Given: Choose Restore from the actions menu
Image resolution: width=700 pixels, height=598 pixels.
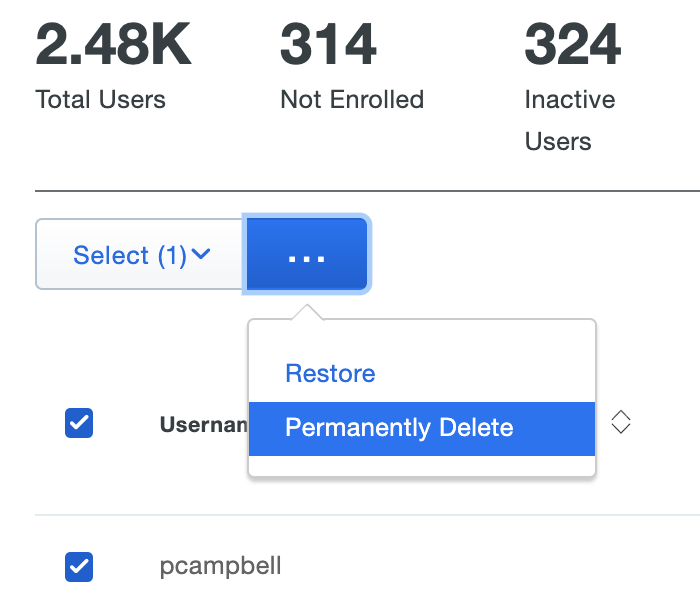Looking at the screenshot, I should tap(330, 374).
